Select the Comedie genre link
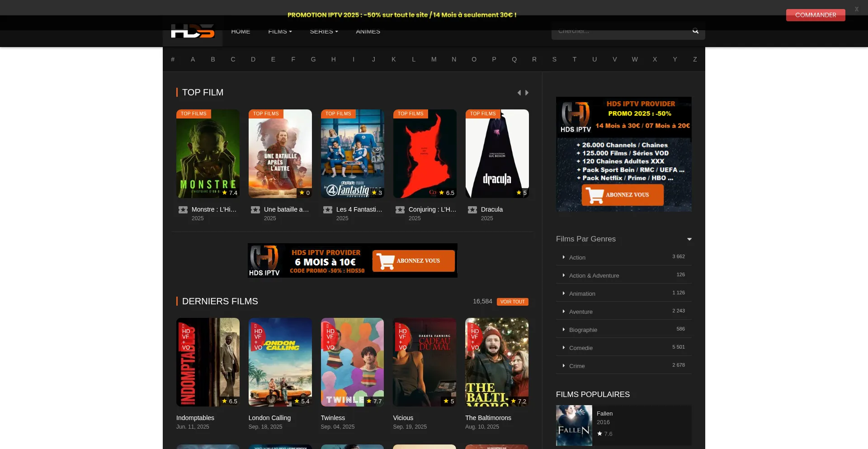868x449 pixels. [580, 348]
